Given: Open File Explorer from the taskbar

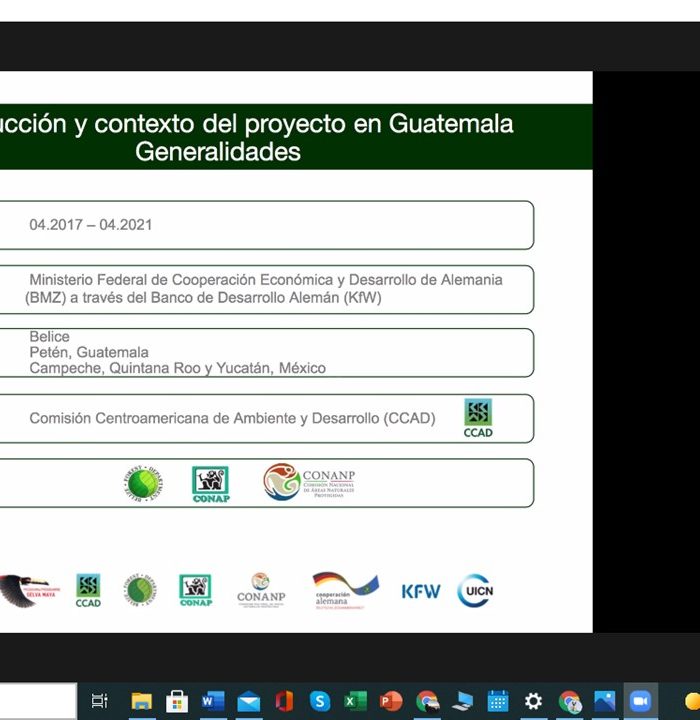Looking at the screenshot, I should click(x=141, y=701).
